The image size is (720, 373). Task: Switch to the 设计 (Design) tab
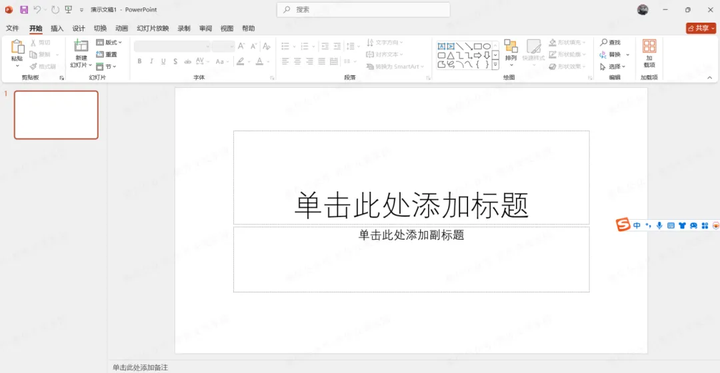(79, 28)
